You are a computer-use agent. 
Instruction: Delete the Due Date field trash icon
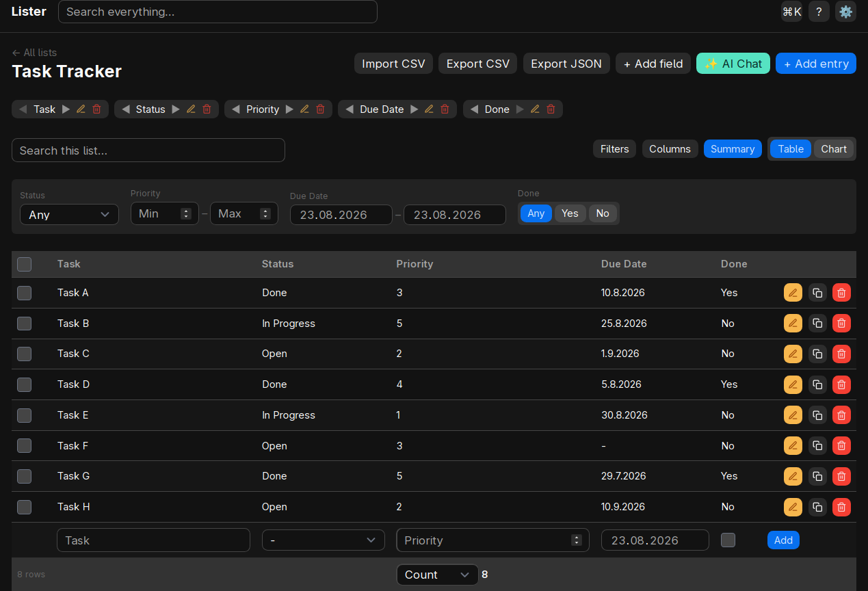tap(445, 109)
